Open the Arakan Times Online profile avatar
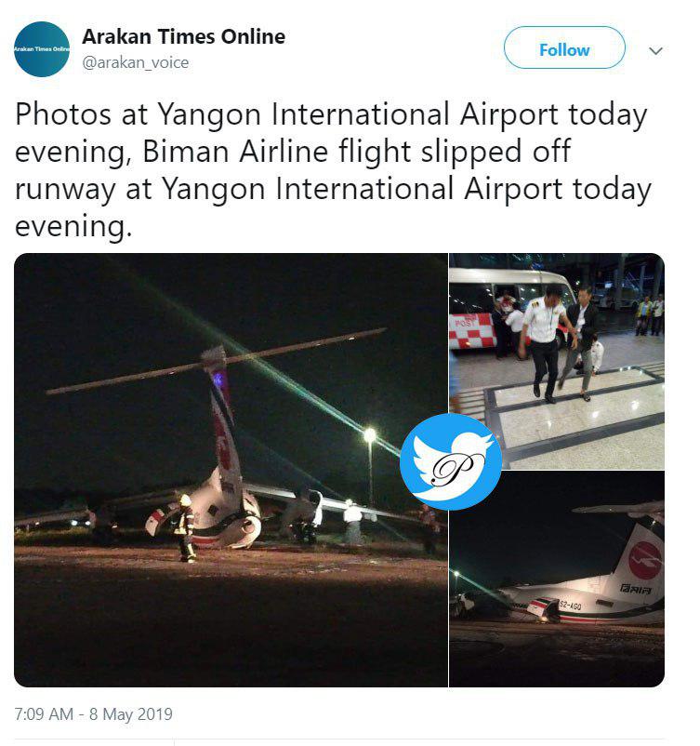 point(42,49)
